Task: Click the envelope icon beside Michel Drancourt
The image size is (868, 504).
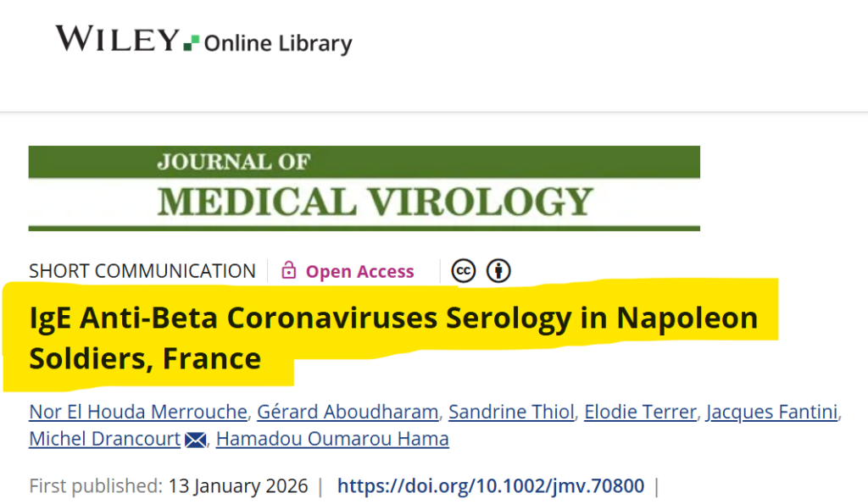Action: coord(196,440)
